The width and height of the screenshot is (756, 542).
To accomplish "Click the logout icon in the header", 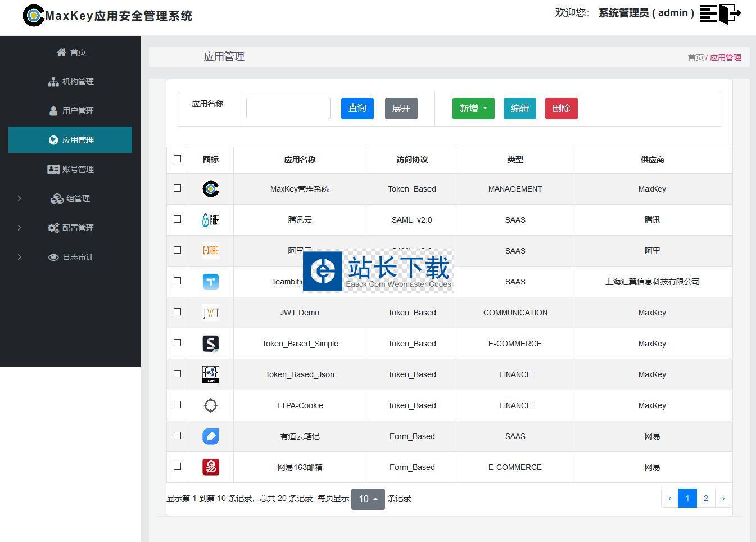I will 730,13.
